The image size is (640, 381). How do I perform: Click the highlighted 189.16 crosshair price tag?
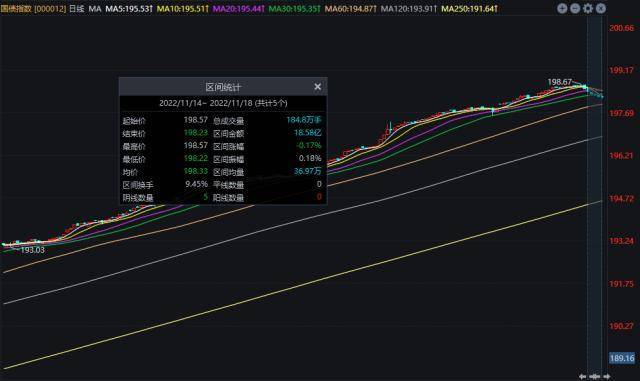point(622,358)
